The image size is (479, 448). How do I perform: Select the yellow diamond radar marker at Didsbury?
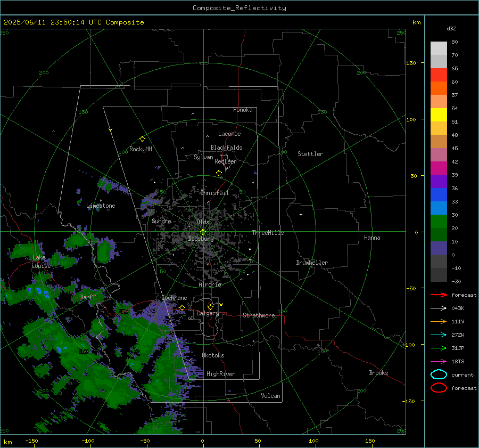click(x=203, y=232)
